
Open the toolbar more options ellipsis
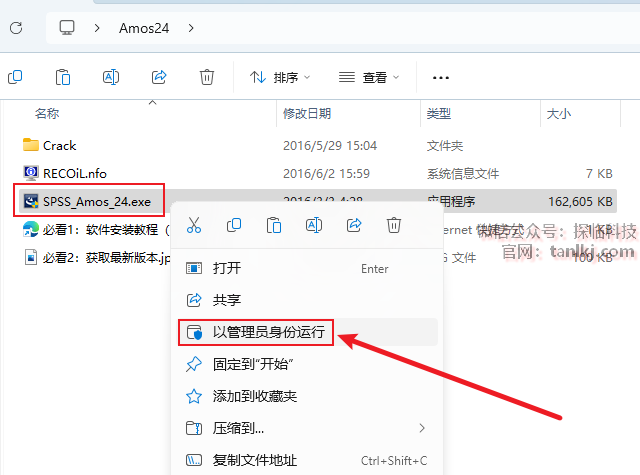[x=441, y=78]
